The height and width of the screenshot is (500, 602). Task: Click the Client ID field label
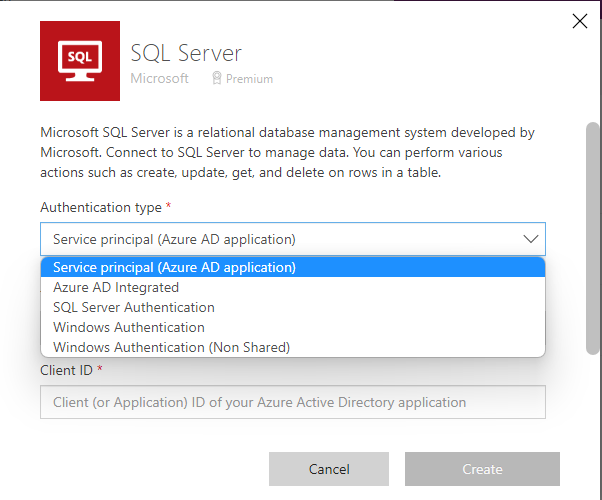point(68,370)
